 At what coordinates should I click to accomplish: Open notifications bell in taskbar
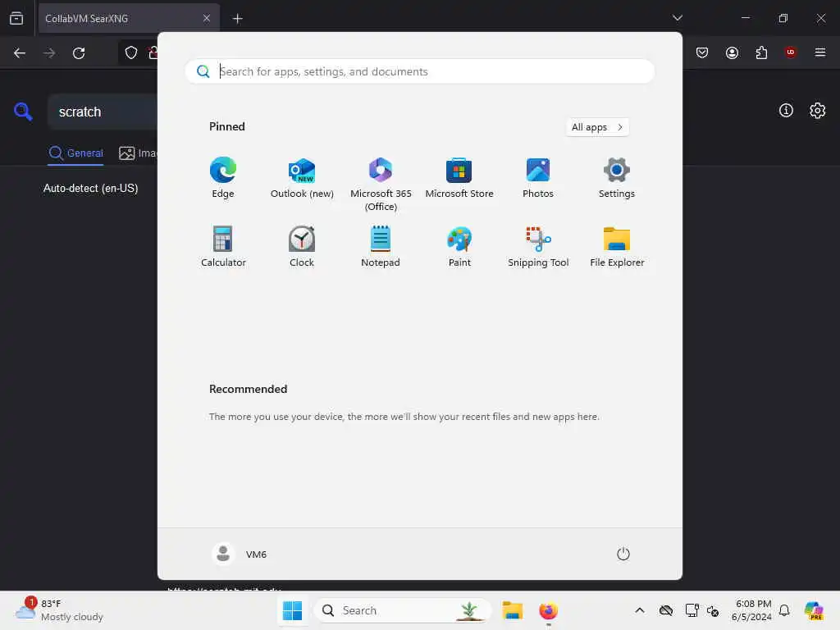point(784,610)
